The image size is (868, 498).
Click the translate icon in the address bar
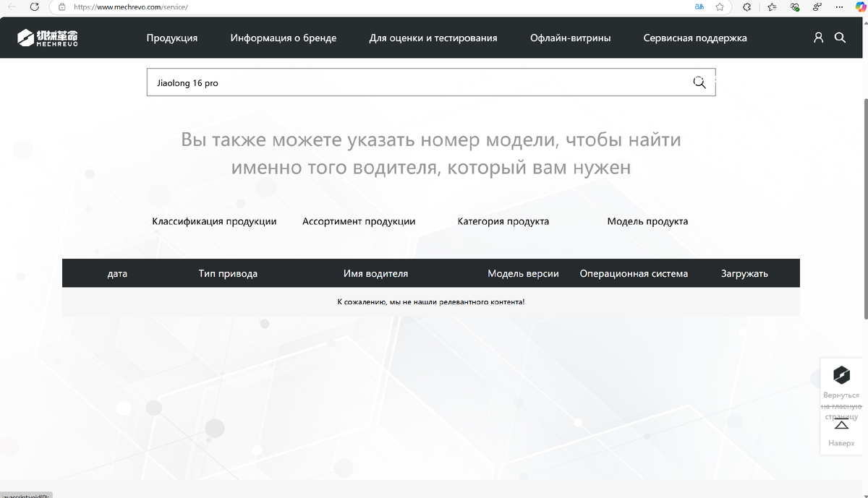[x=698, y=7]
